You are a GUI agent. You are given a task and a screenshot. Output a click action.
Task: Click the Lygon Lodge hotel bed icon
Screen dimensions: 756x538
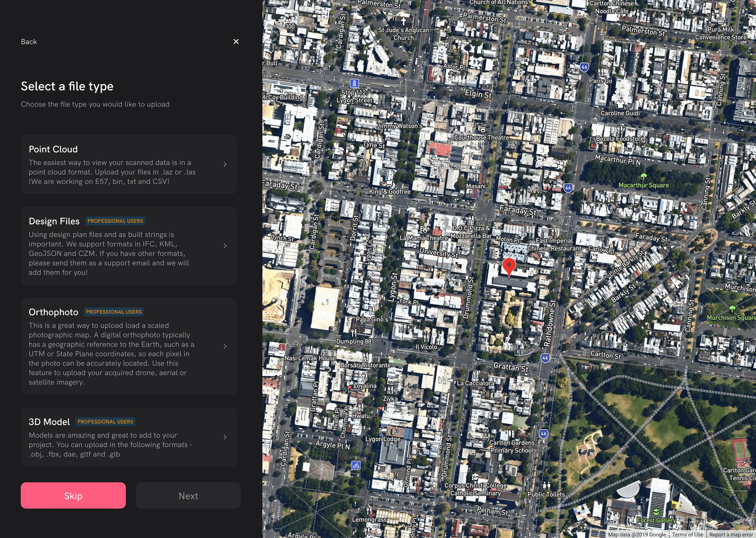(x=383, y=430)
